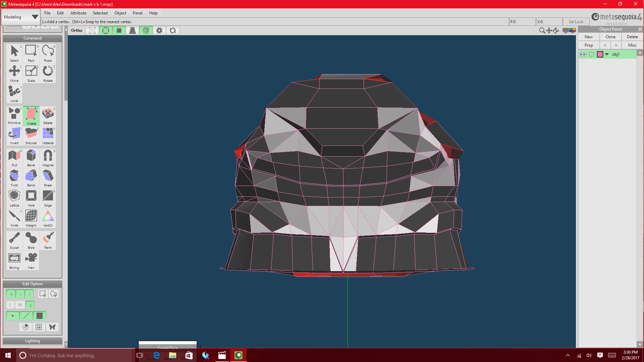644x362 pixels.
Task: Toggle Y axis edit option
Action: [20, 294]
